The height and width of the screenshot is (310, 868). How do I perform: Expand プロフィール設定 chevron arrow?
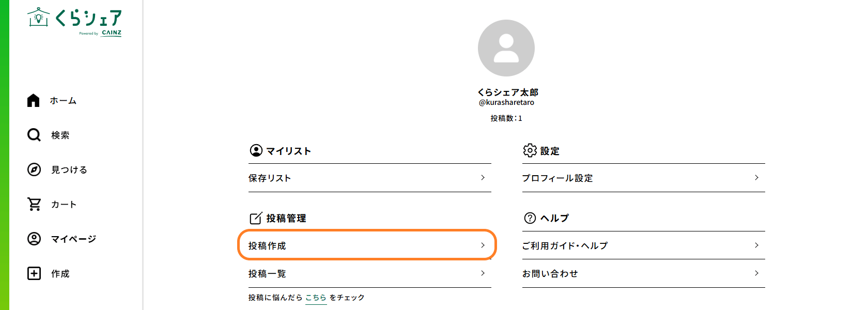coord(756,178)
